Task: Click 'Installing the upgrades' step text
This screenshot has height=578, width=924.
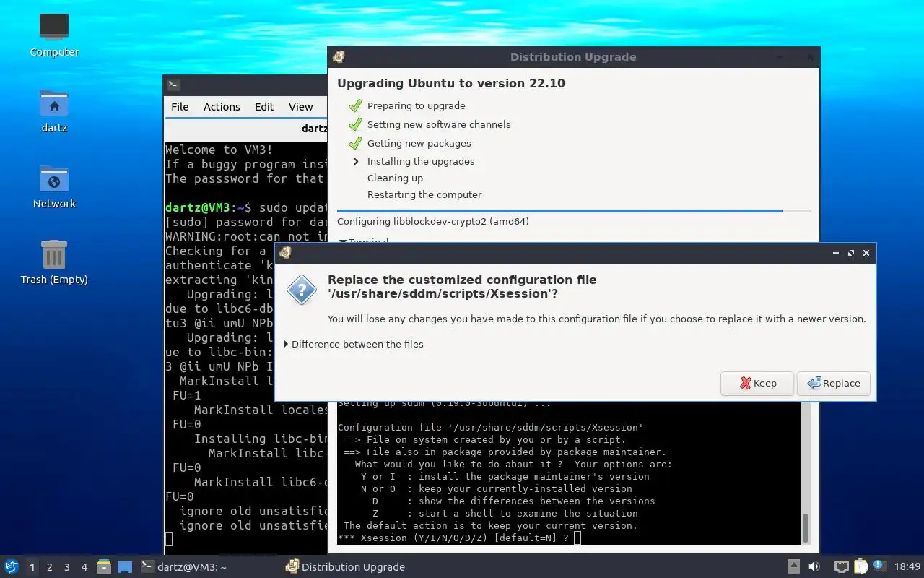Action: [421, 161]
